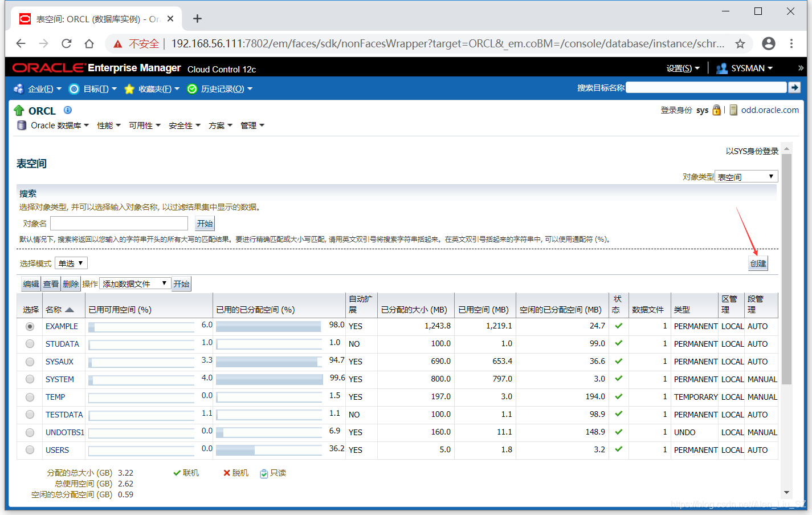Image resolution: width=812 pixels, height=515 pixels.
Task: Click the 创建 button
Action: coord(758,263)
